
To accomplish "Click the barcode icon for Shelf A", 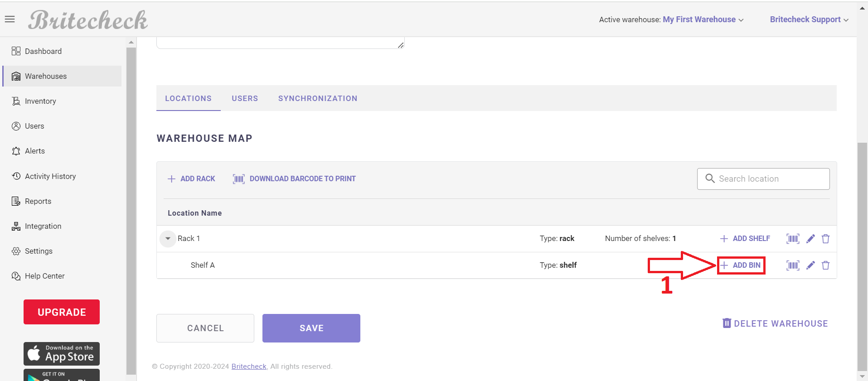I will (x=793, y=265).
